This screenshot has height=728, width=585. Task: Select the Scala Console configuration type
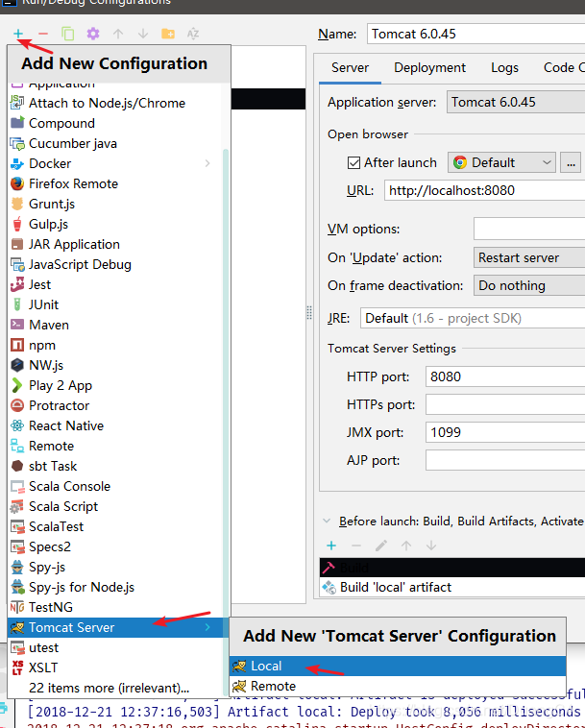click(x=115, y=486)
